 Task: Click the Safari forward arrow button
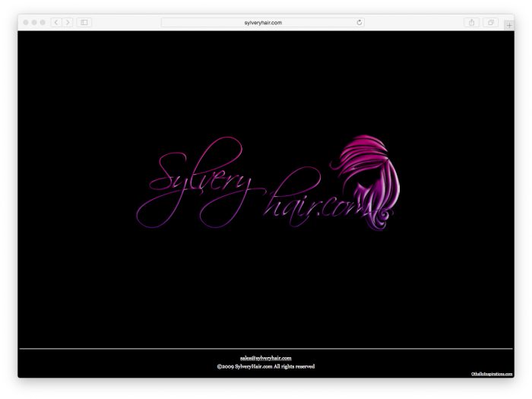pyautogui.click(x=68, y=23)
